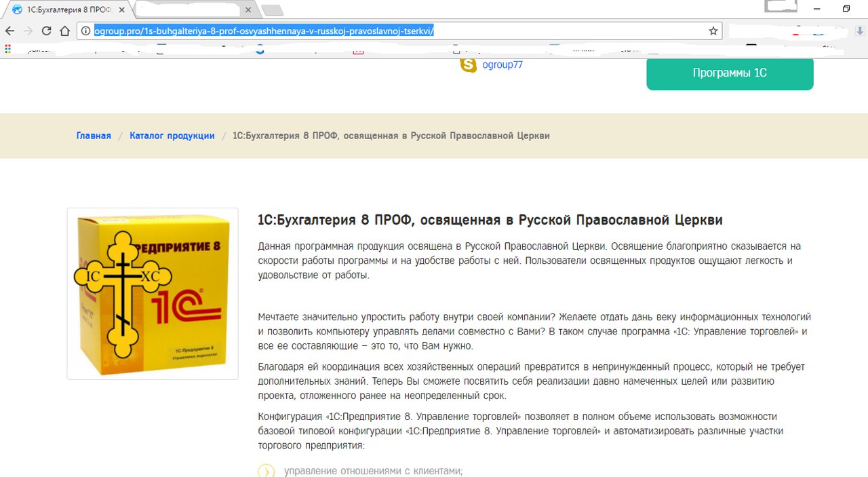This screenshot has height=477, width=868.
Task: Click the current breadcrumb 1С:Бухгалтерия 8 ПРОФ text
Action: [391, 136]
